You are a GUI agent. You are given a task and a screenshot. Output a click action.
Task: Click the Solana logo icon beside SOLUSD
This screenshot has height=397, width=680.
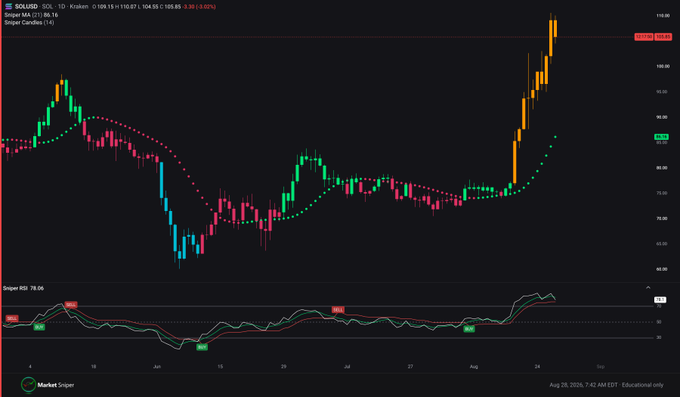click(8, 7)
